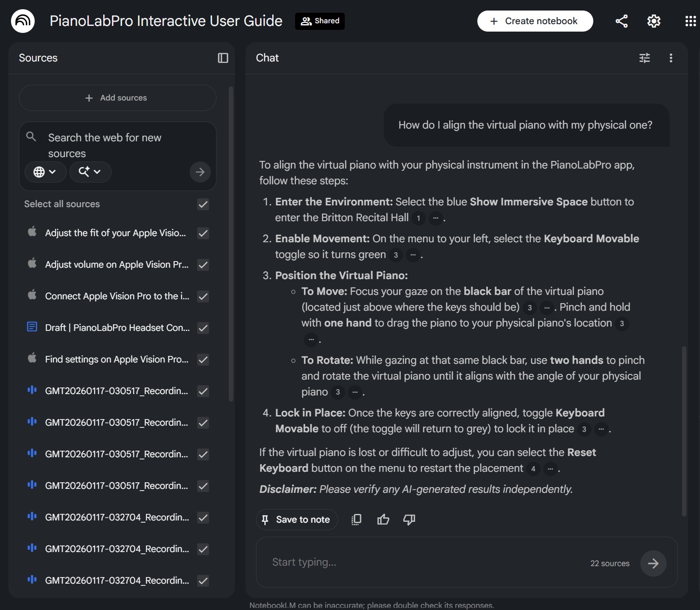Viewport: 700px width, 610px height.
Task: Click the search magnifier icon in sources
Action: coord(31,136)
